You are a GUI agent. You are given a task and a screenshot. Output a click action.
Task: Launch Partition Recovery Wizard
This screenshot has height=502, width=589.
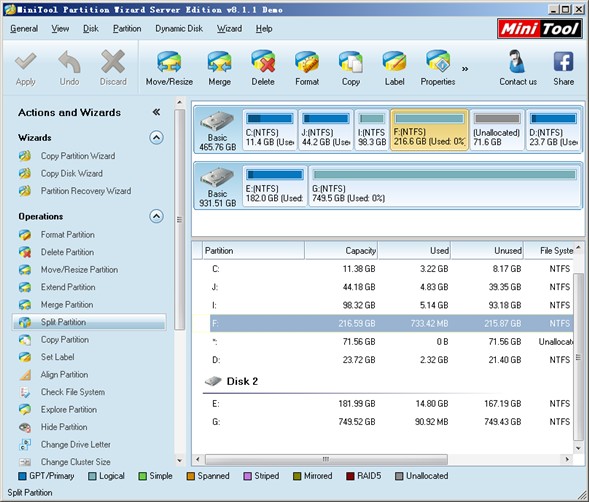point(86,191)
